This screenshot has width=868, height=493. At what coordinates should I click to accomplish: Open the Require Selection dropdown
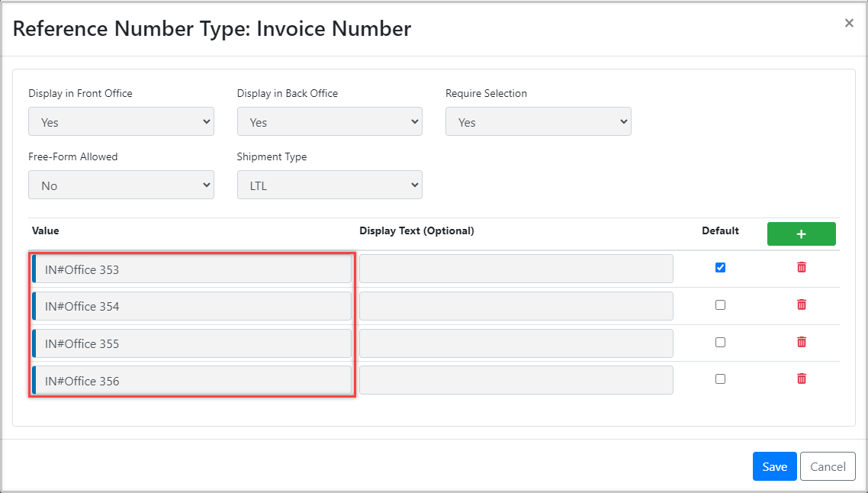click(538, 122)
